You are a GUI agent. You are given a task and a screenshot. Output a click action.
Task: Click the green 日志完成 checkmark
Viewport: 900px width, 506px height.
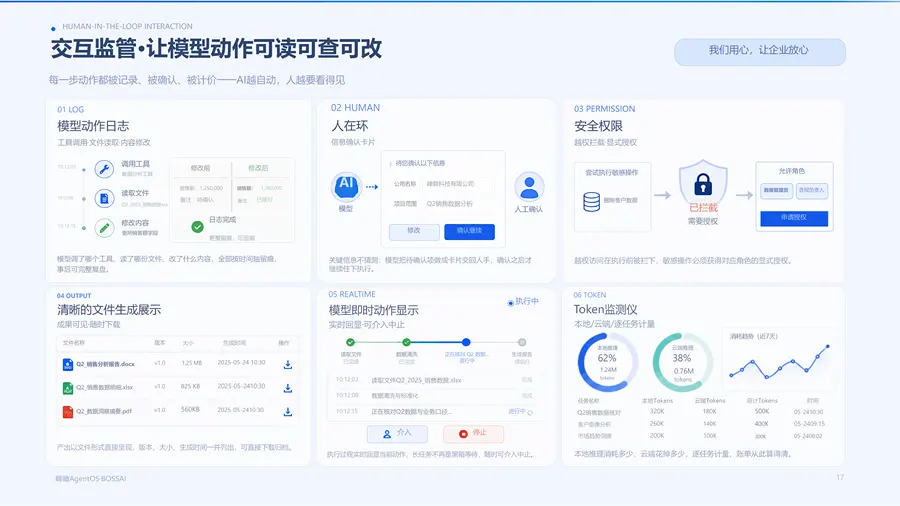[x=197, y=227]
